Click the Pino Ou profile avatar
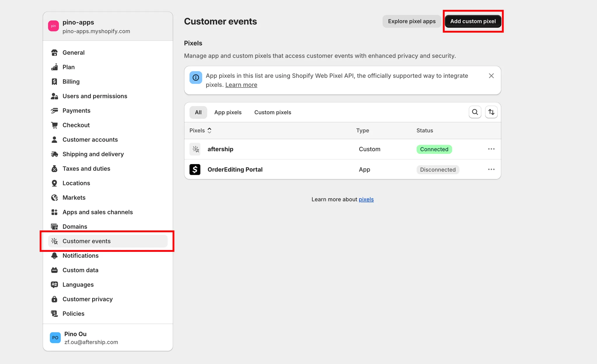Screen dimensions: 597x364 click(55, 338)
